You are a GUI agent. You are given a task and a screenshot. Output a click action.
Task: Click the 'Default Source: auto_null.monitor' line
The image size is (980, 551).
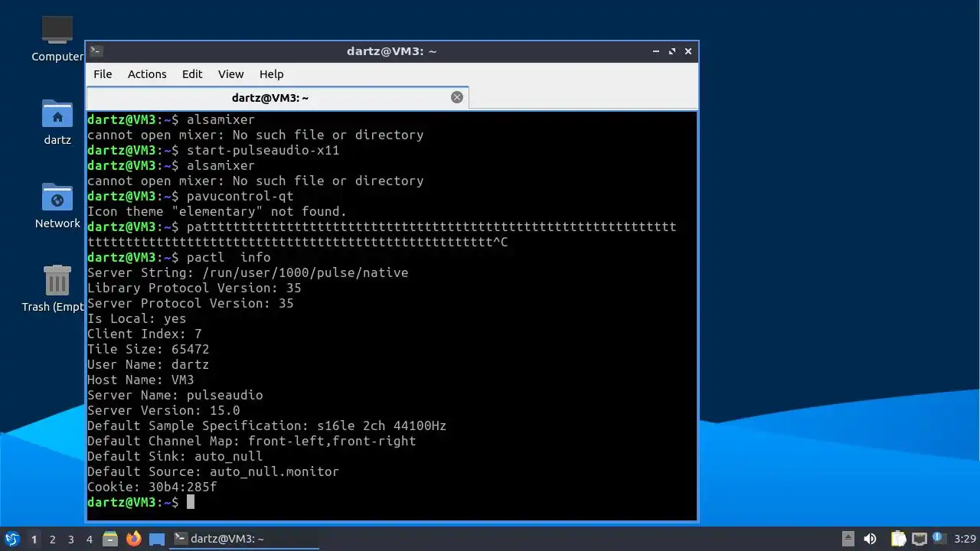[x=213, y=471]
